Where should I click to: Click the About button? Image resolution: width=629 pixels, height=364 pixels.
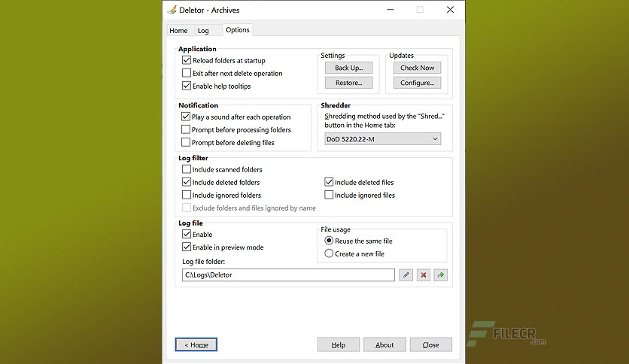384,344
